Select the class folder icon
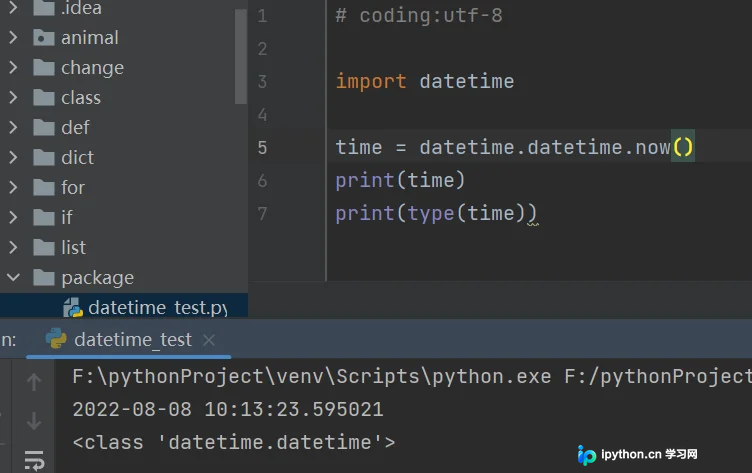Screen dimensions: 752x473 pyautogui.click(x=44, y=97)
